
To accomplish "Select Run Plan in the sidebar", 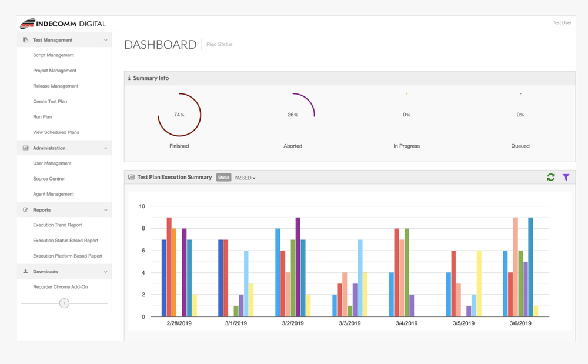I will tap(42, 116).
